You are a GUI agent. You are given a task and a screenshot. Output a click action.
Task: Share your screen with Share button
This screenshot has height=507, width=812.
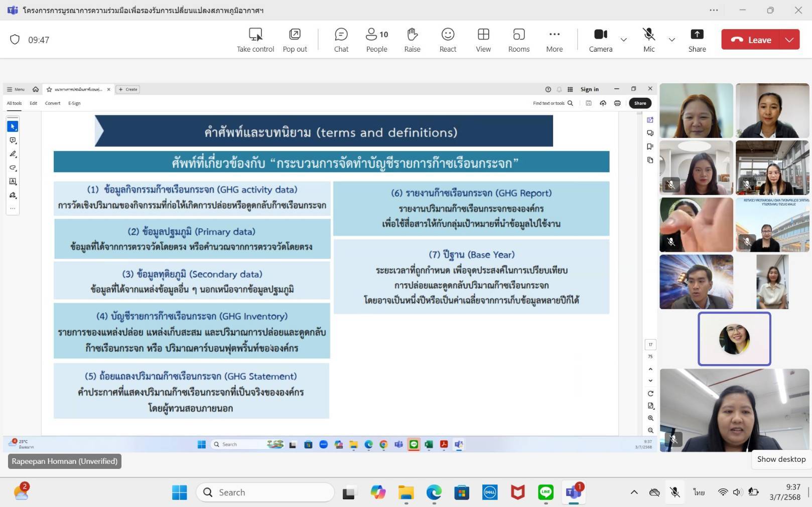(697, 40)
